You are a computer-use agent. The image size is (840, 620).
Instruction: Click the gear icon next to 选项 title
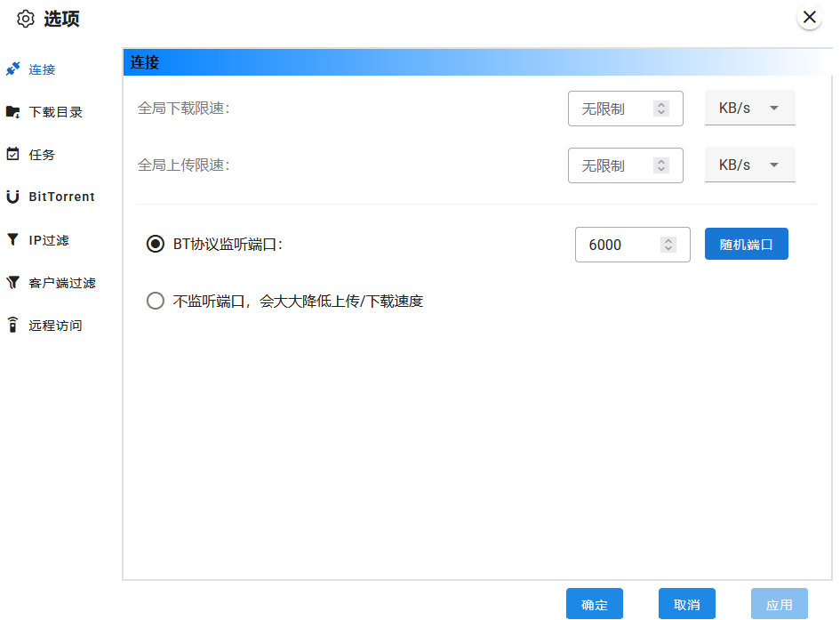click(x=26, y=19)
